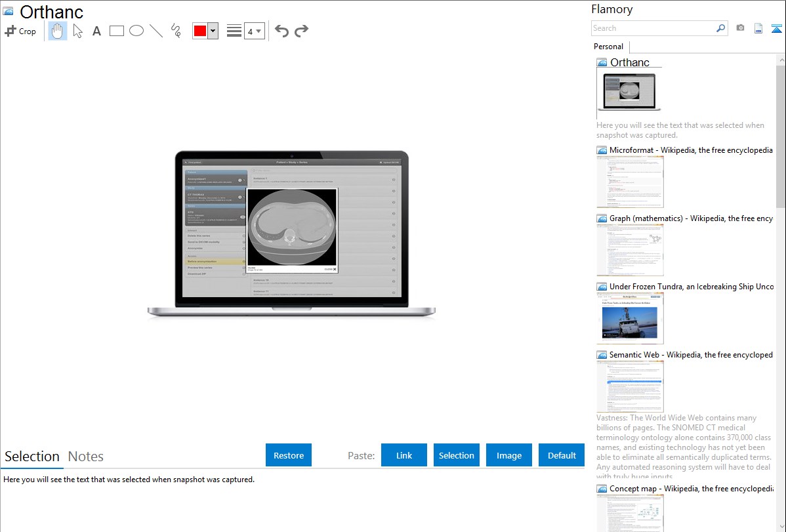Open Microformat Wikipedia snapshot thumbnail

tap(630, 182)
